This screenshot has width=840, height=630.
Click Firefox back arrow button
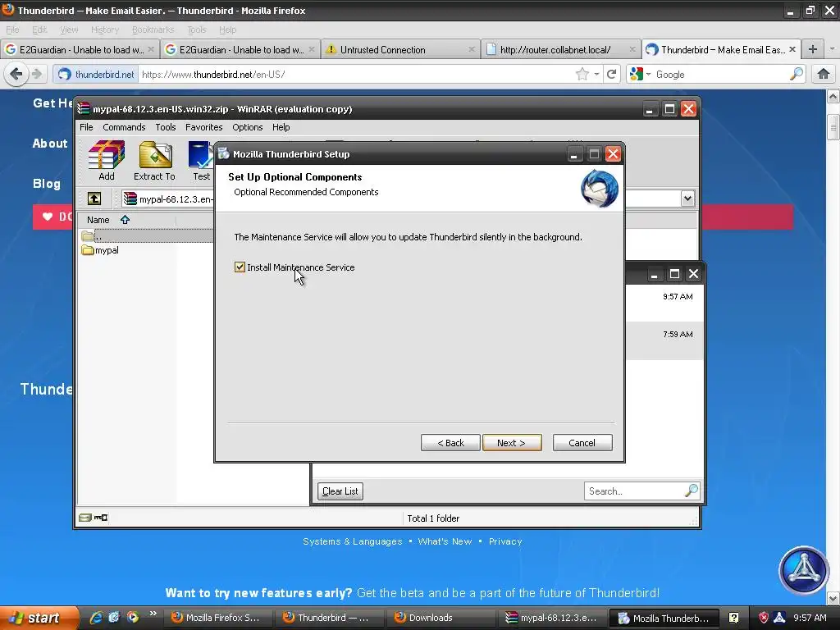tap(16, 74)
